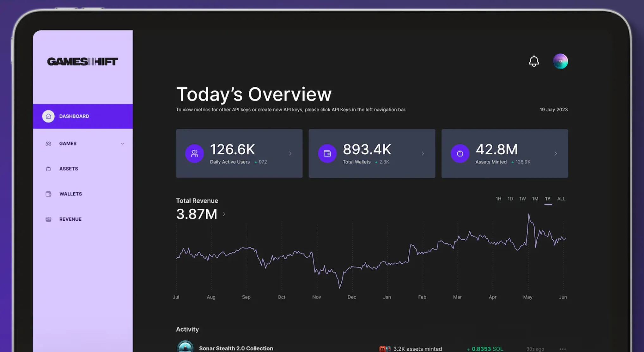Click the notification bell icon
Viewport: 644px width, 352px height.
(x=534, y=61)
